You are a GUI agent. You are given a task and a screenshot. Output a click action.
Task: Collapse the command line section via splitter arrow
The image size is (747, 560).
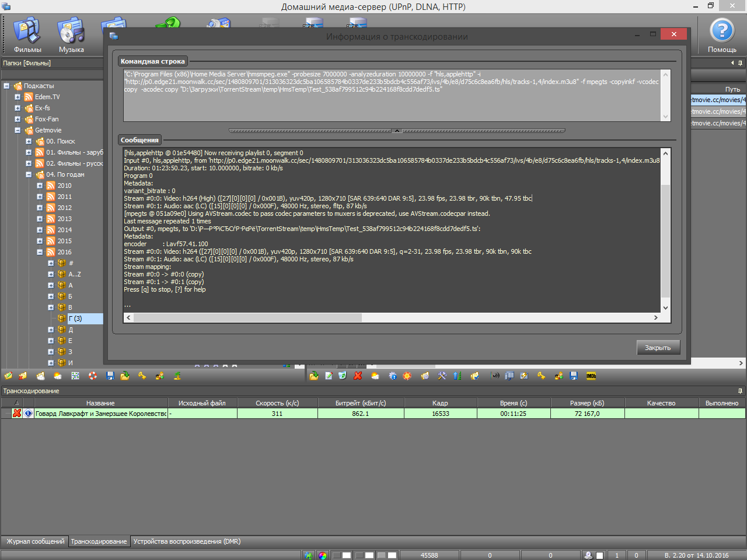tap(397, 131)
